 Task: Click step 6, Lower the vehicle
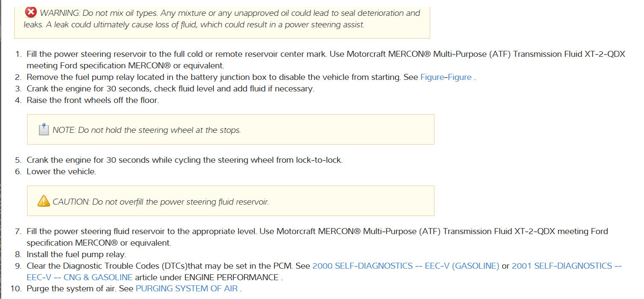61,172
